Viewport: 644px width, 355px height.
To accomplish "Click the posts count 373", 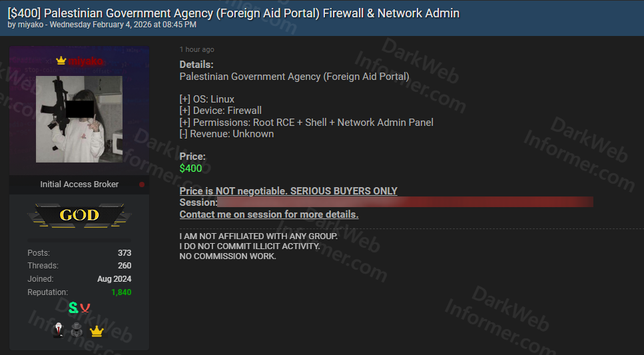I will 124,253.
